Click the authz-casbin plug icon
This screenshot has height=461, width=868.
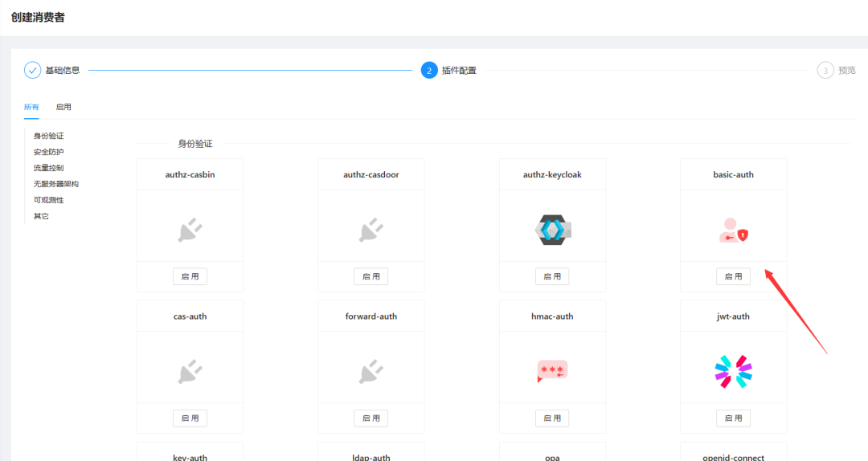[x=190, y=230]
